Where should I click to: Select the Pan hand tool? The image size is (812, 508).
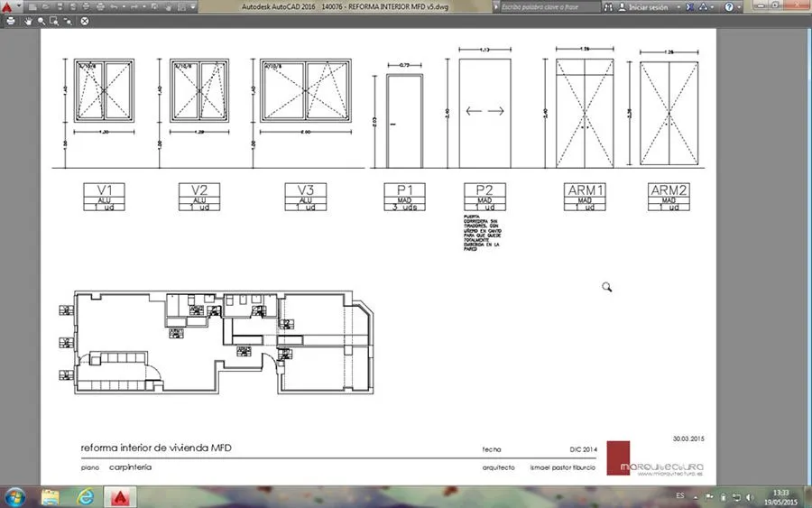[28, 22]
